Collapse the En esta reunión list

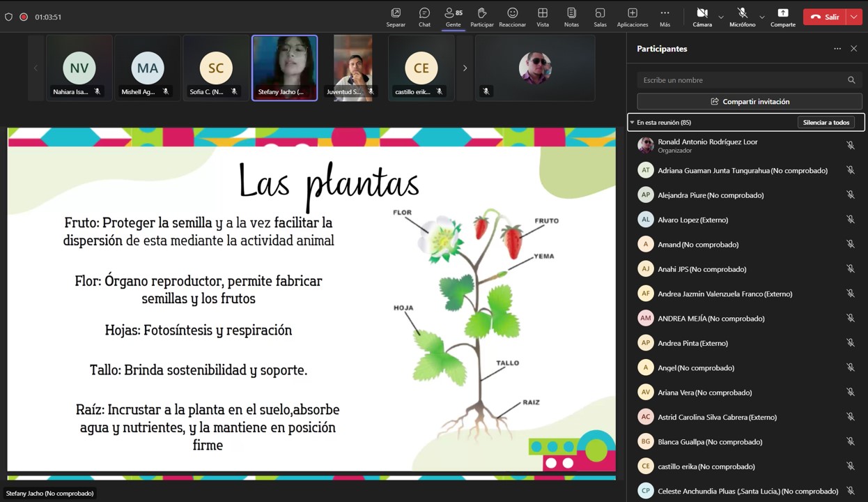632,123
